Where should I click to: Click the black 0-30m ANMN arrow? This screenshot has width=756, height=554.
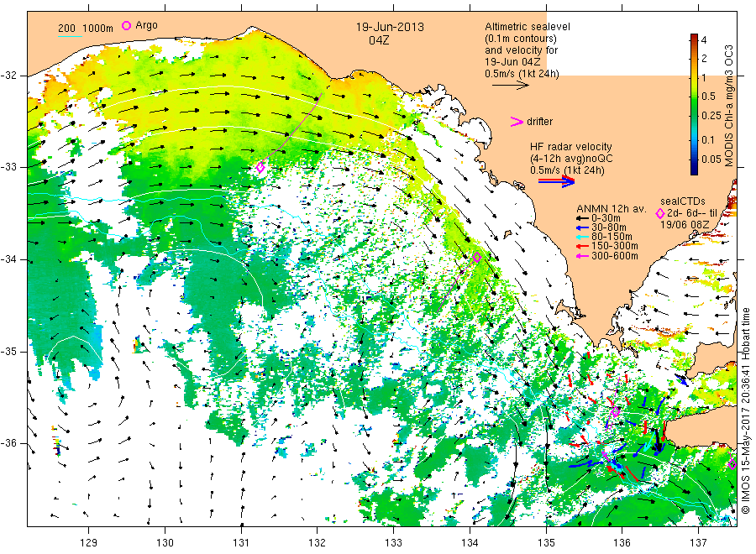point(583,218)
